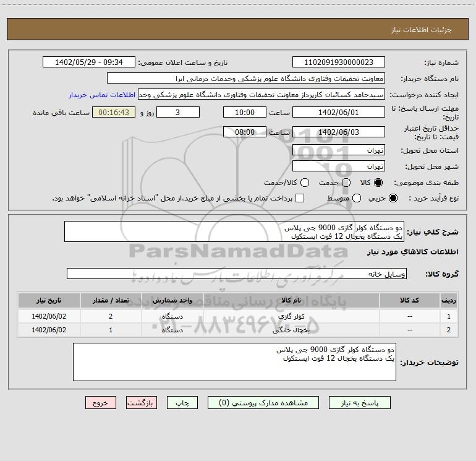Click unit 'دستگاه' in کولر گازی row

[172, 316]
